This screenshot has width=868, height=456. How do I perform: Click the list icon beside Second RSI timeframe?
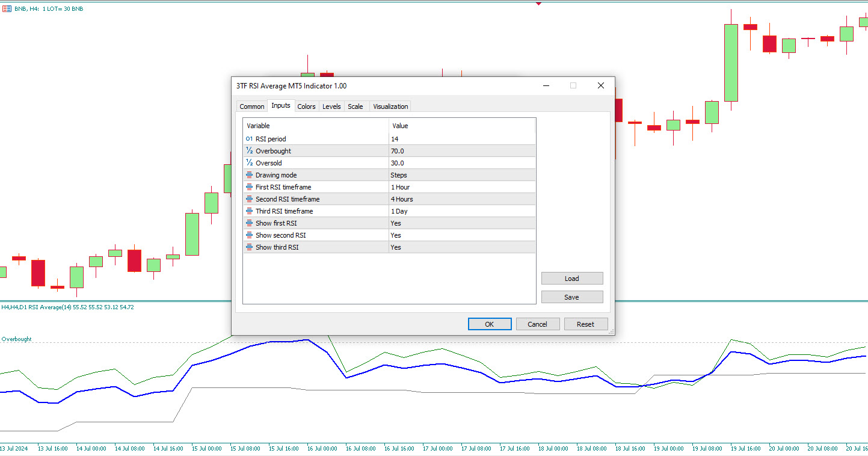tap(248, 199)
